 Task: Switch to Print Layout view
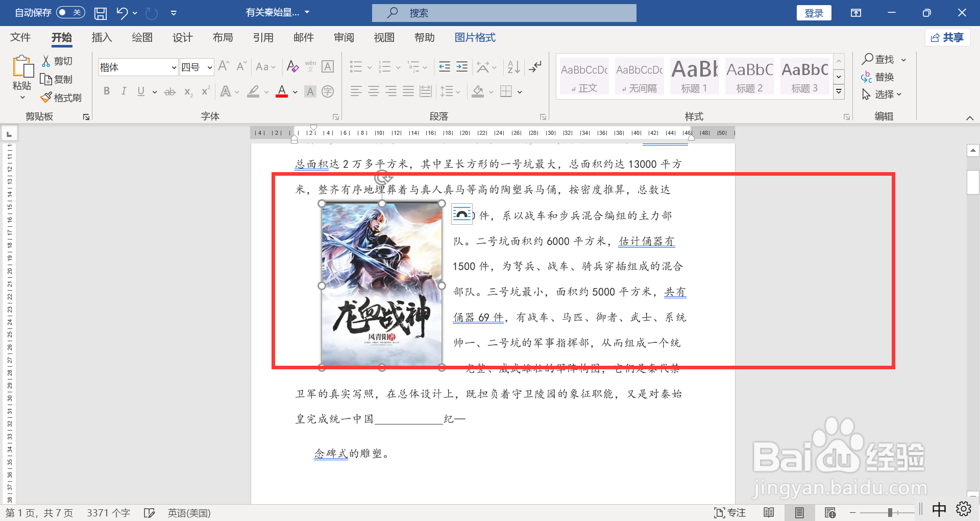point(799,512)
